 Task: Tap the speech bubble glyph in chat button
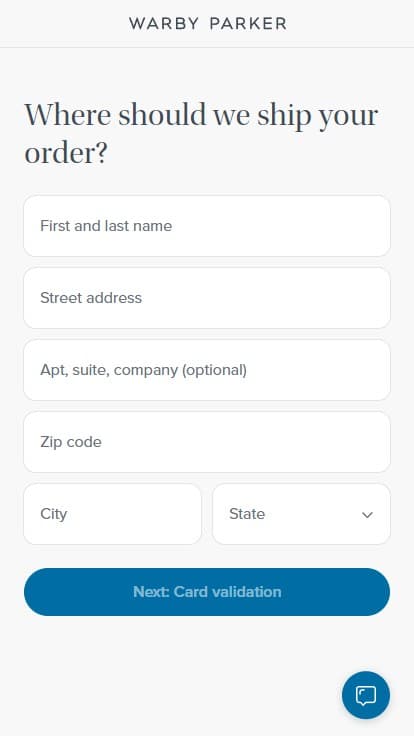[x=366, y=695]
